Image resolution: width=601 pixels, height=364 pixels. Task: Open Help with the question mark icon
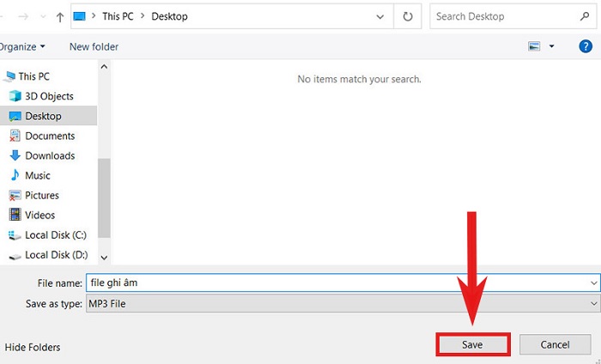(586, 46)
